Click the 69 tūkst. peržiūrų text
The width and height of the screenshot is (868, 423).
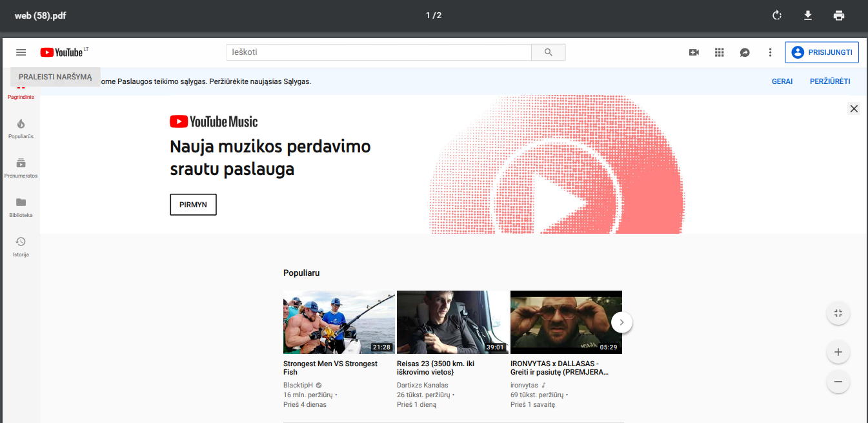(x=536, y=395)
